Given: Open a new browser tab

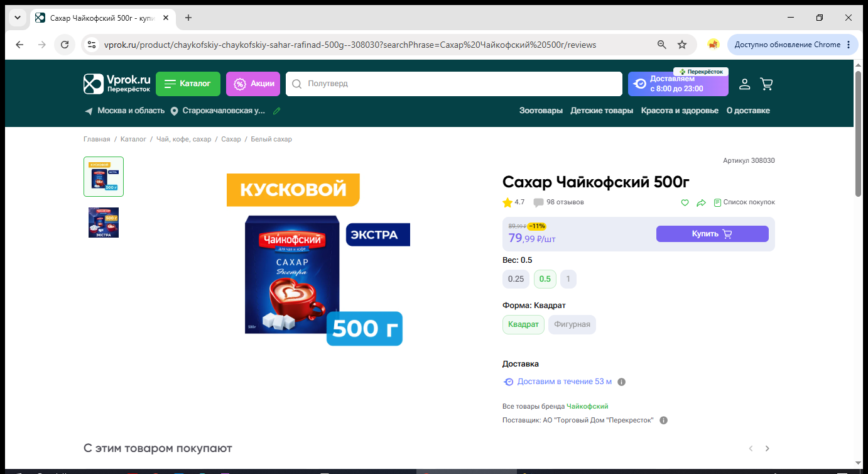Looking at the screenshot, I should 188,18.
